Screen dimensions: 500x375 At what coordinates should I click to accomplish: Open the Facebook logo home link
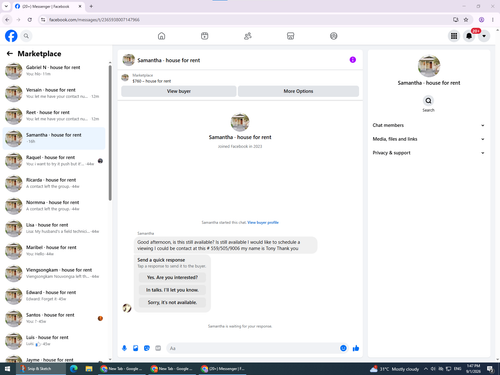11,36
